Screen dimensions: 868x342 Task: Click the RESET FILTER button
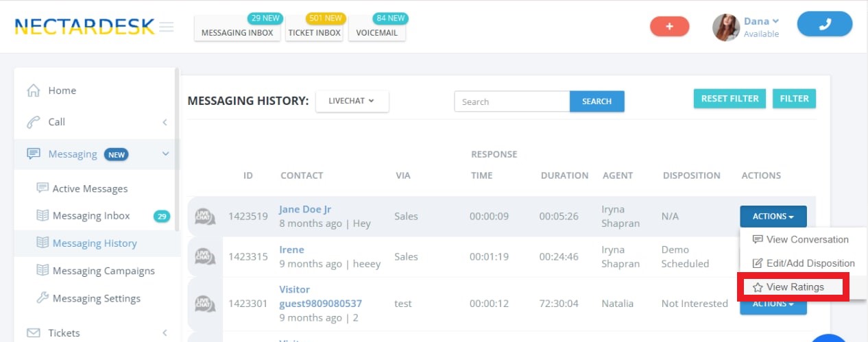click(x=730, y=99)
